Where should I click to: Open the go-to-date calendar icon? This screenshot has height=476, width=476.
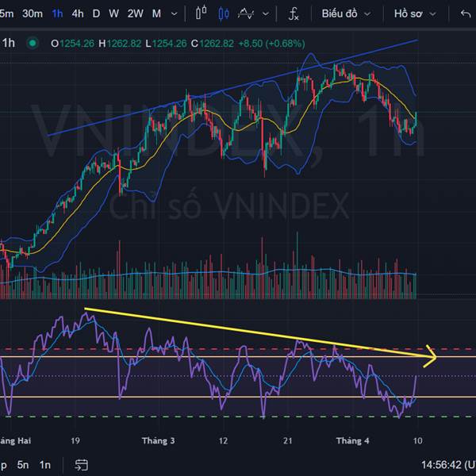(82, 465)
